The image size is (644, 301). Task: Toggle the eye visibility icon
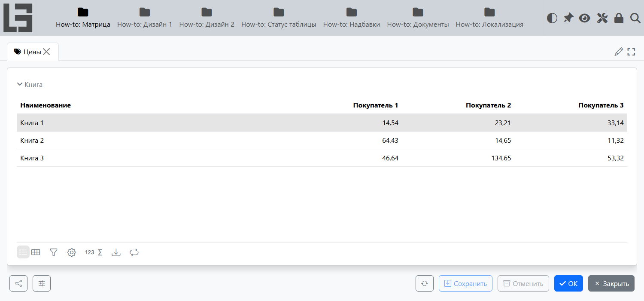pyautogui.click(x=585, y=18)
